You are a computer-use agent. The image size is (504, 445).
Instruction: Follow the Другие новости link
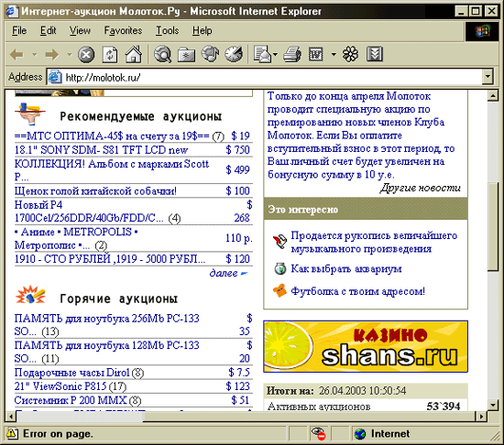tap(421, 188)
